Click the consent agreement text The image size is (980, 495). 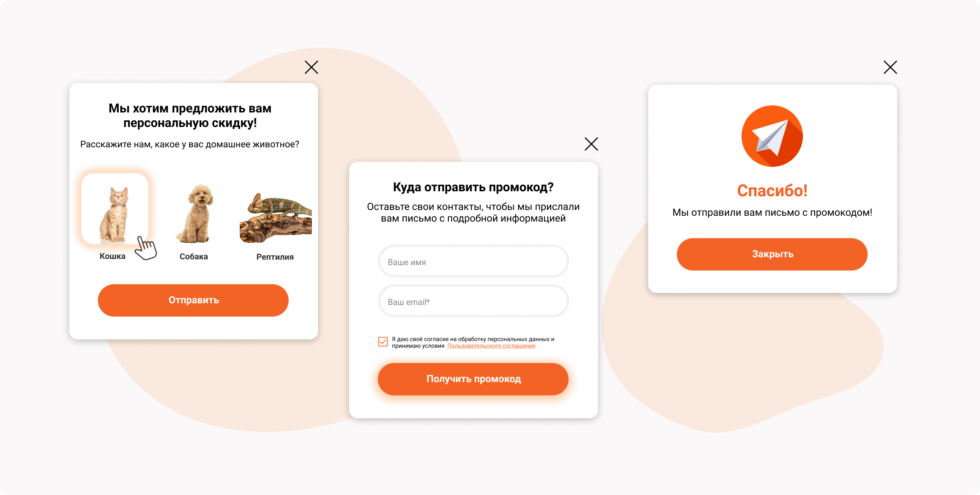click(473, 342)
